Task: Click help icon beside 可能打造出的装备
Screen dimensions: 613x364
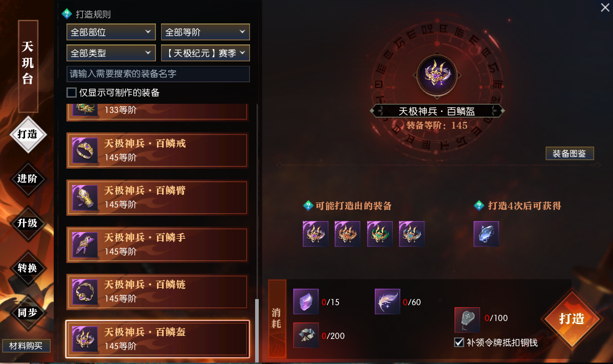Action: [x=308, y=206]
